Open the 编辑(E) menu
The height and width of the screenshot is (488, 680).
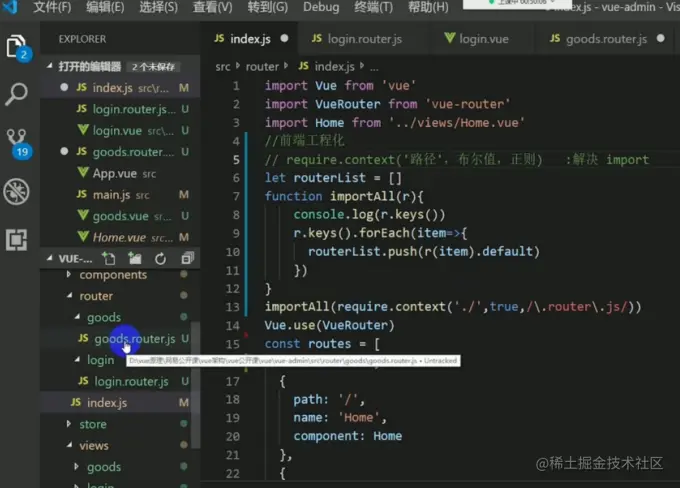[105, 7]
